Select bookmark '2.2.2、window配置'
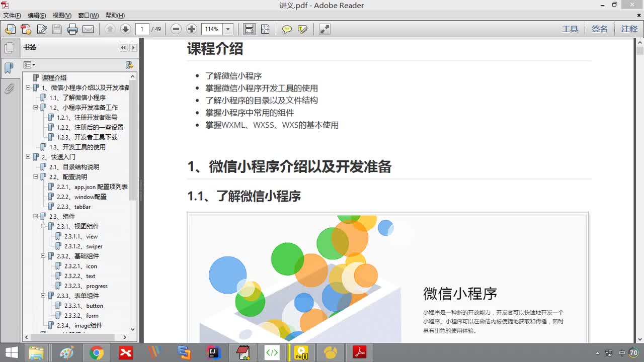Image resolution: width=644 pixels, height=362 pixels. tap(82, 197)
